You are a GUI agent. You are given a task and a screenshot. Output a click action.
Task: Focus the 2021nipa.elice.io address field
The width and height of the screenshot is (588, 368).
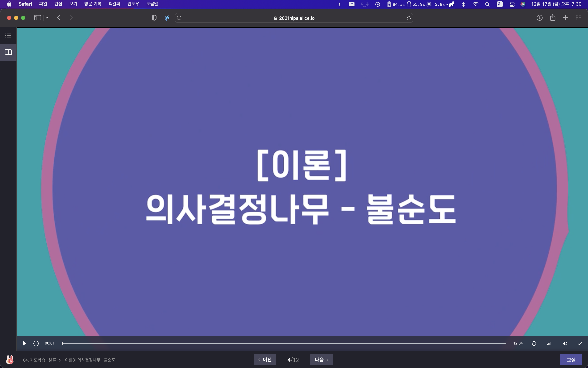294,18
